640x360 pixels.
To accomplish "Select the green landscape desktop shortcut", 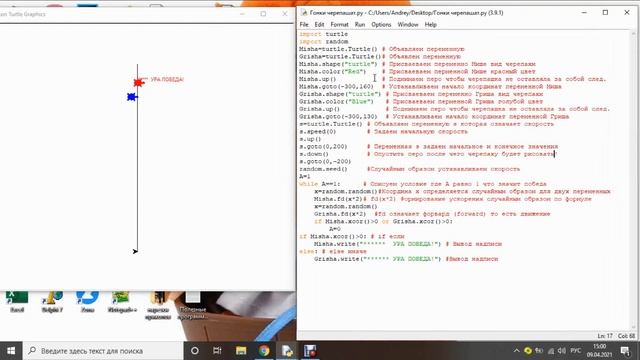I will click(122, 301).
